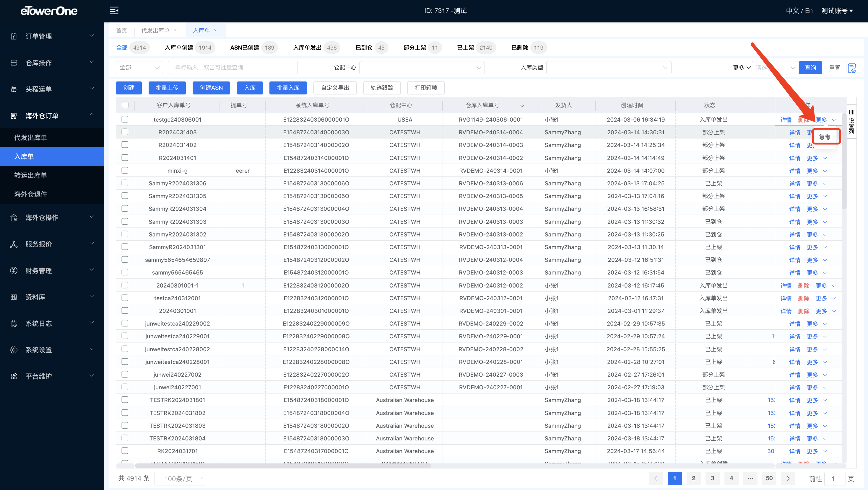Viewport: 868px width, 490px height.
Task: Collapse the sidebar with the hamburger icon
Action: [114, 10]
